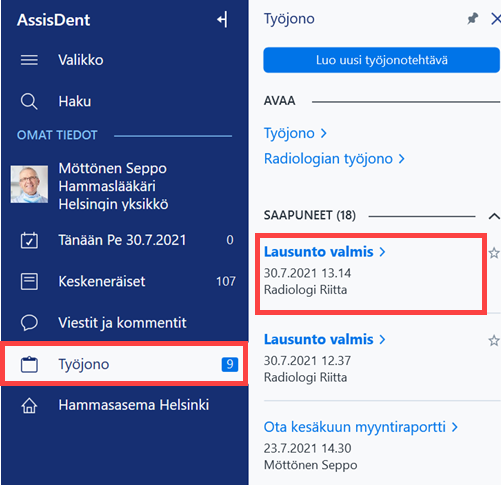Collapse the AssisDent sidebar with arrow icon
Image resolution: width=501 pixels, height=485 pixels.
point(222,19)
